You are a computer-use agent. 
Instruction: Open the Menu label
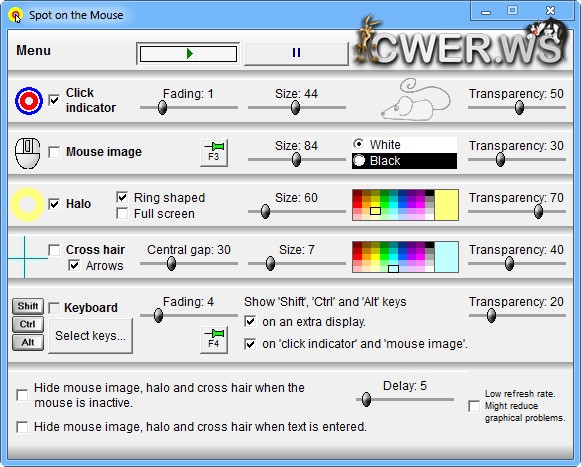pos(33,50)
